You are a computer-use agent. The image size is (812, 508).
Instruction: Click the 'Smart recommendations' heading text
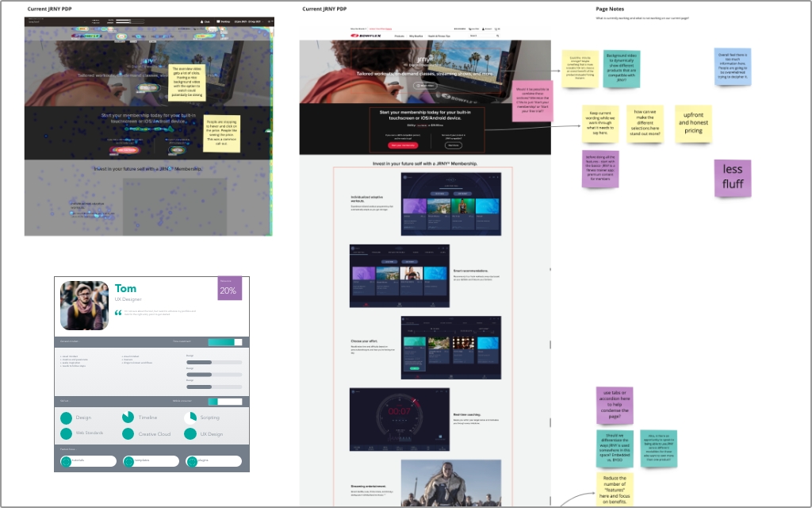coord(470,271)
